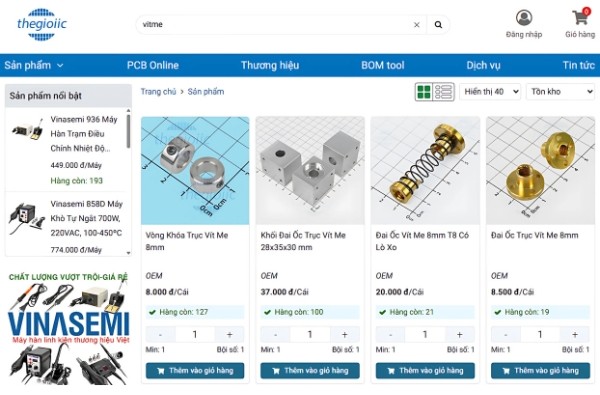
Task: Open Vinasemi 858D Máy Khò featured product
Action: click(86, 218)
